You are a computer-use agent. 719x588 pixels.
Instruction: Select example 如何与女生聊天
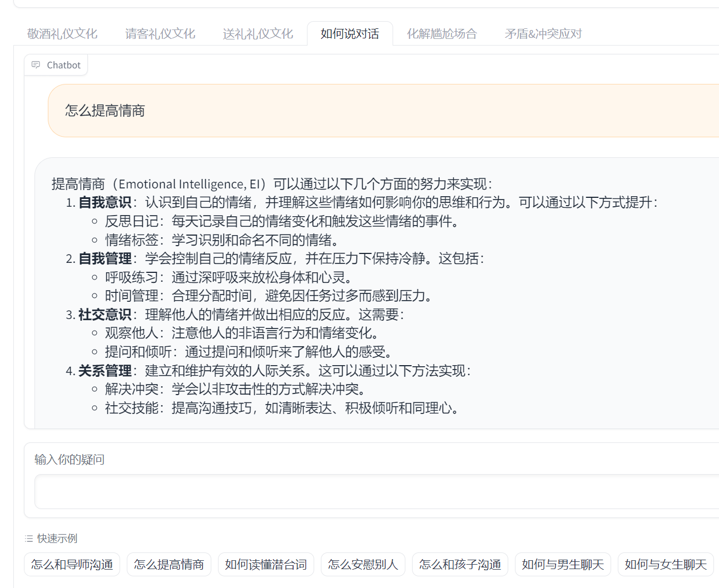click(666, 565)
